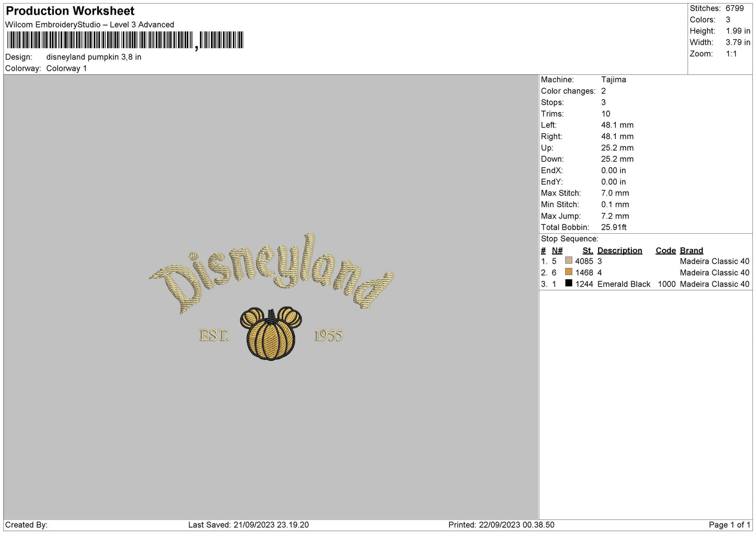
Task: Click the Left value 48.1 mm
Action: [617, 125]
